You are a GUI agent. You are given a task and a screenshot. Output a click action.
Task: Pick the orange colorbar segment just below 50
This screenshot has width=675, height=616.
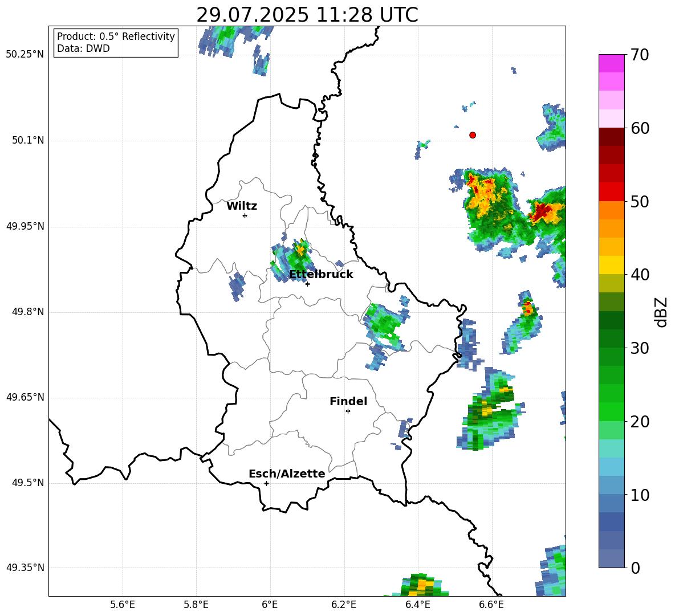tap(611, 210)
